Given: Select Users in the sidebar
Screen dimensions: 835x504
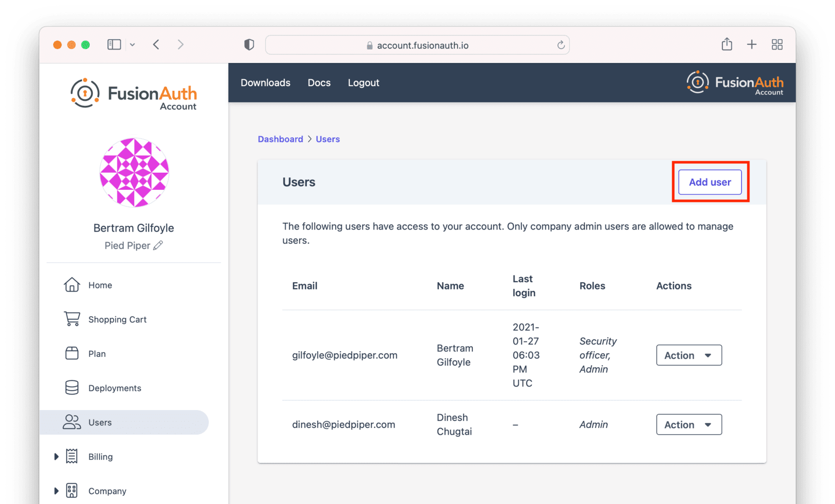Looking at the screenshot, I should click(x=124, y=422).
